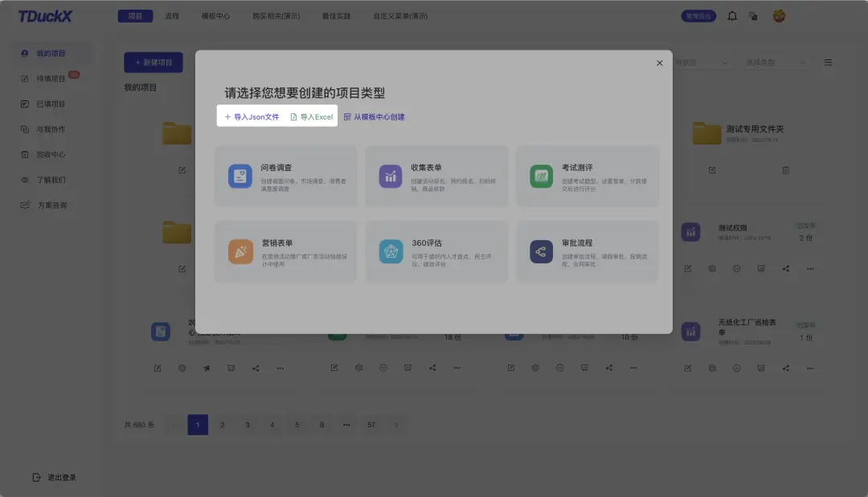
Task: Expand the 选择类型 type dropdown
Action: coord(776,63)
